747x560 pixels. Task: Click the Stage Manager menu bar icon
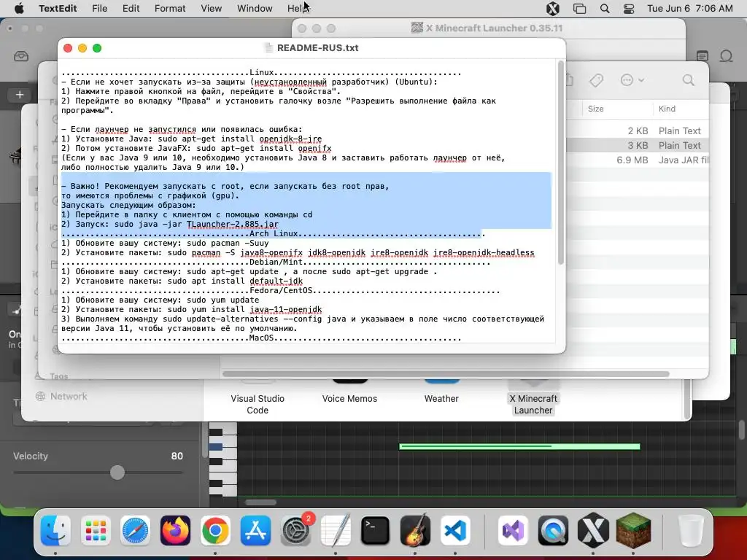579,9
